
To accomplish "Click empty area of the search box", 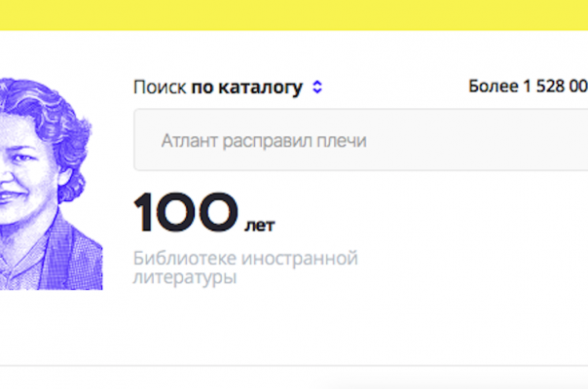I will [476, 140].
